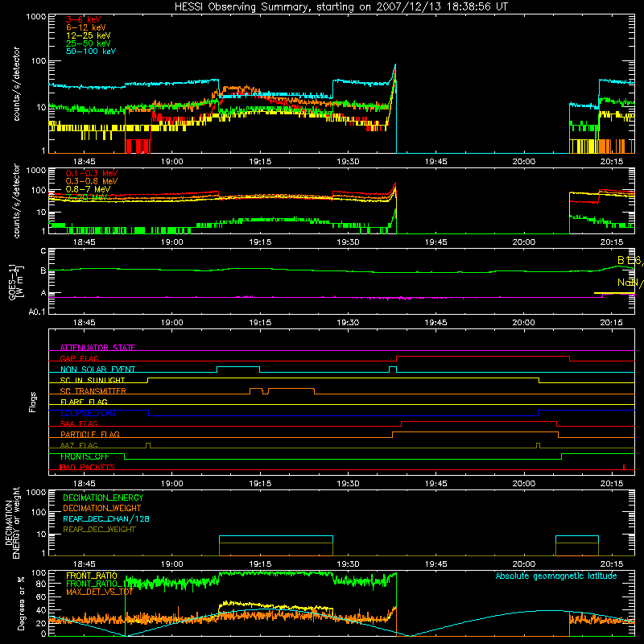Viewport: 644px width, 644px height.
Task: Click the ATTENUATOR_STATE flag label
Action: coord(97,348)
